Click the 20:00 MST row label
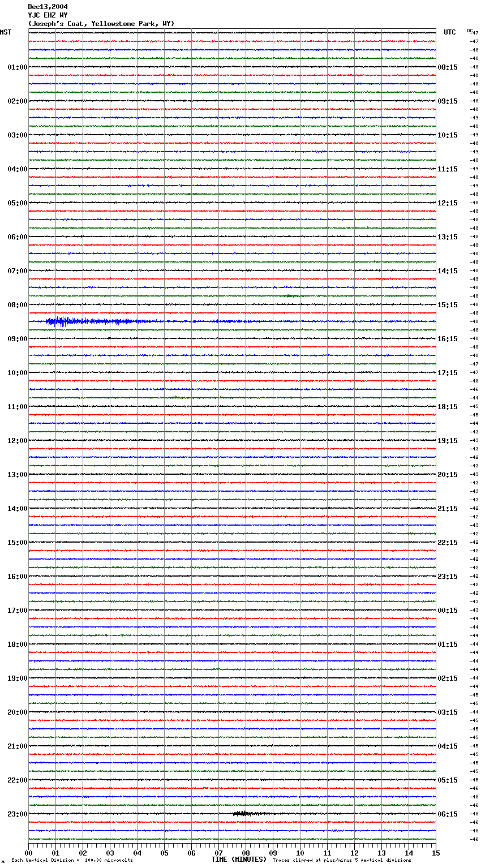This screenshot has width=481, height=868. 18,712
